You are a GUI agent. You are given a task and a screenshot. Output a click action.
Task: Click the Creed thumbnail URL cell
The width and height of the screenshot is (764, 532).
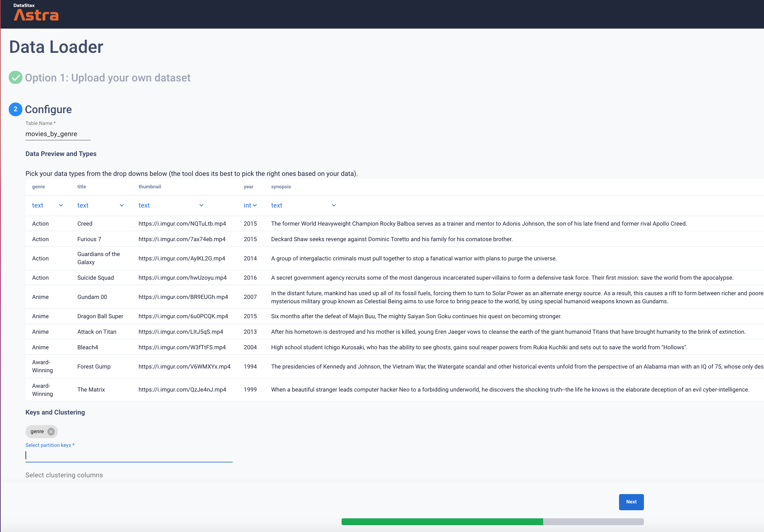coord(182,224)
